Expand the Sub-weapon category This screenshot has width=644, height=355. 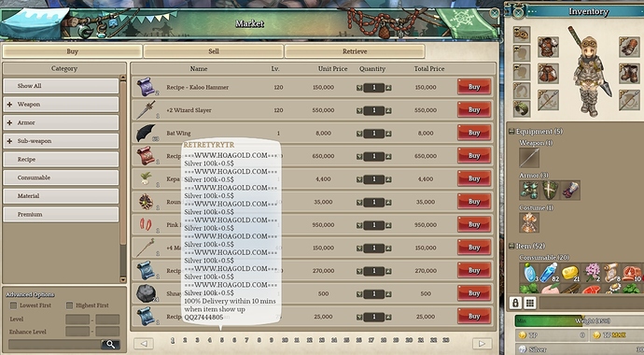point(9,141)
